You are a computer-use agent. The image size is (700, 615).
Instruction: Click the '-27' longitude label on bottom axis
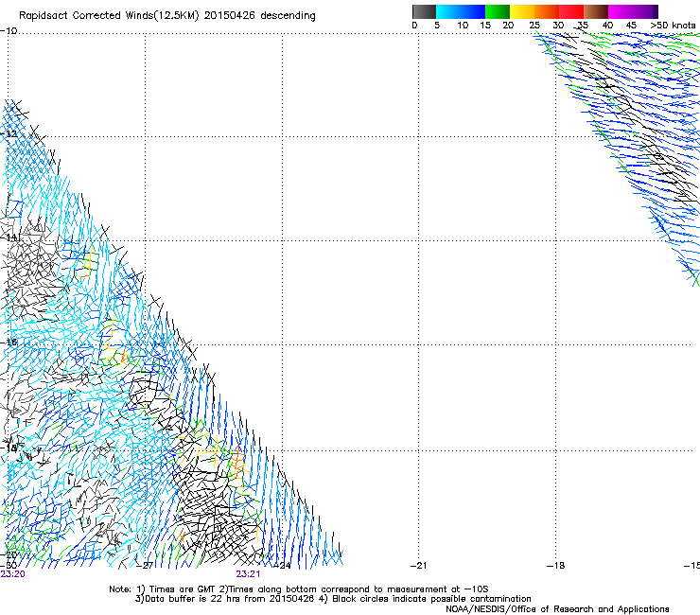(x=145, y=566)
